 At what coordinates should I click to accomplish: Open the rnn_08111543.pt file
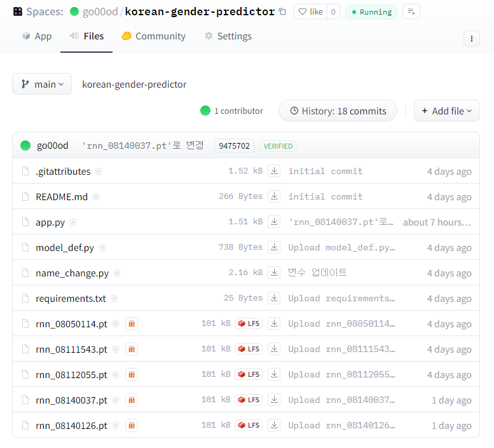tap(71, 350)
